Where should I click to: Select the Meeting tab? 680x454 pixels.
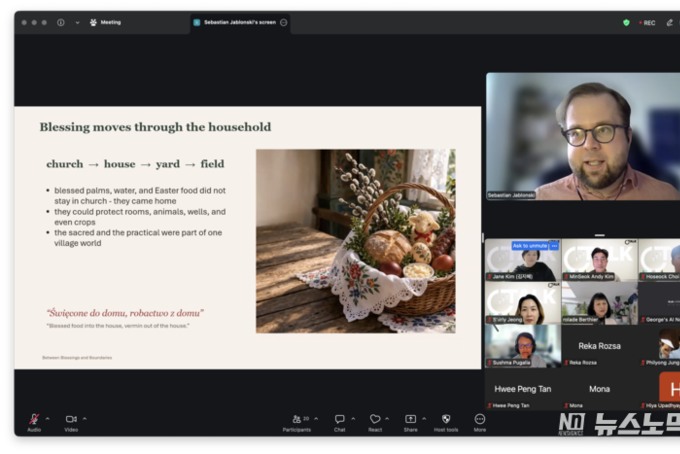pyautogui.click(x=105, y=22)
